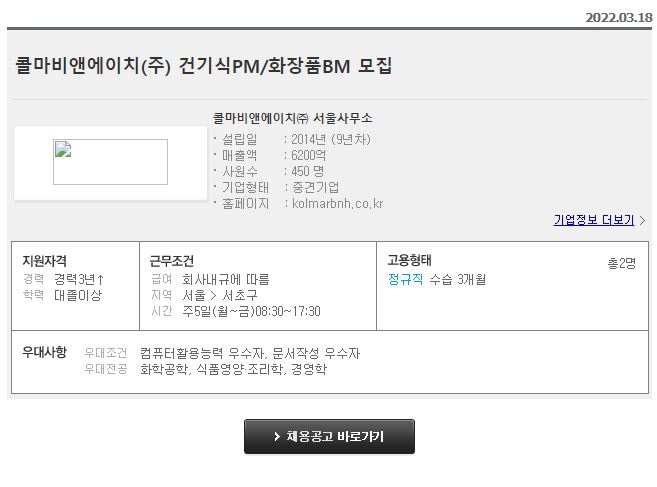Click the broken company logo image

[110, 162]
